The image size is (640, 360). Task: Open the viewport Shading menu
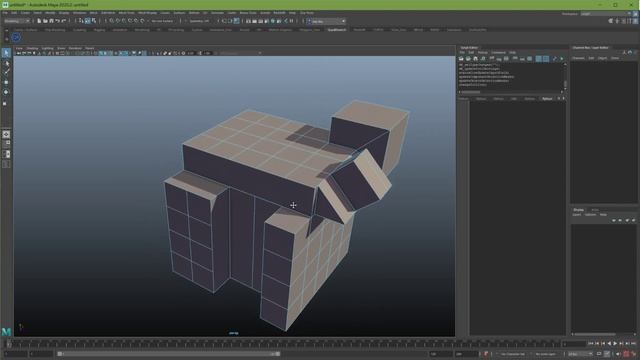[x=32, y=48]
